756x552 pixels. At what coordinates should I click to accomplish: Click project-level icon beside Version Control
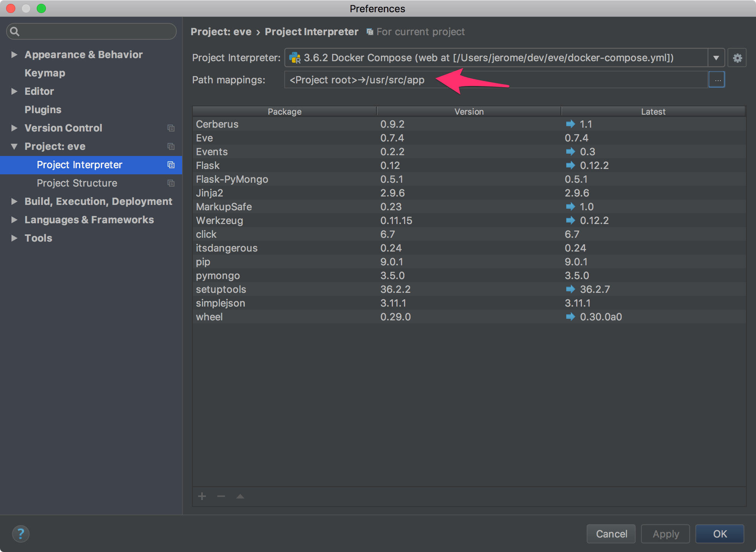(x=171, y=128)
